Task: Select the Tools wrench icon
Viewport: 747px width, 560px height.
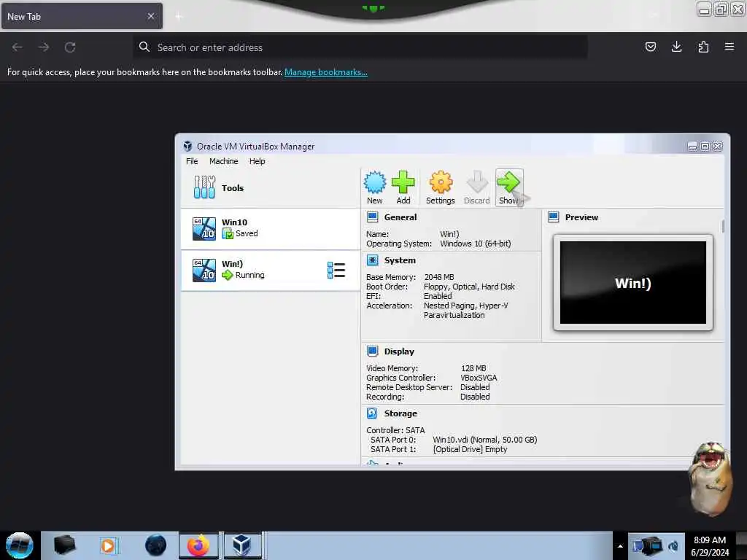Action: [x=204, y=187]
